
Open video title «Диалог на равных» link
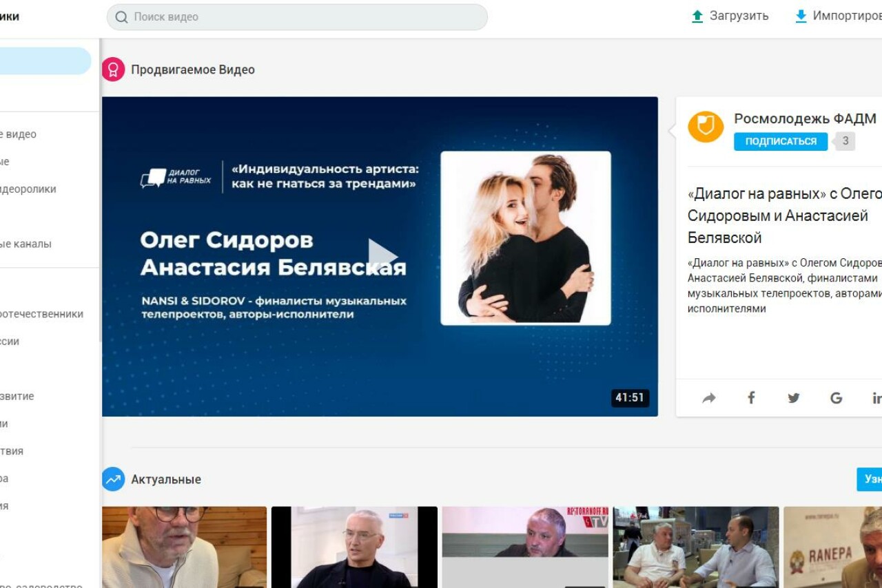point(784,216)
